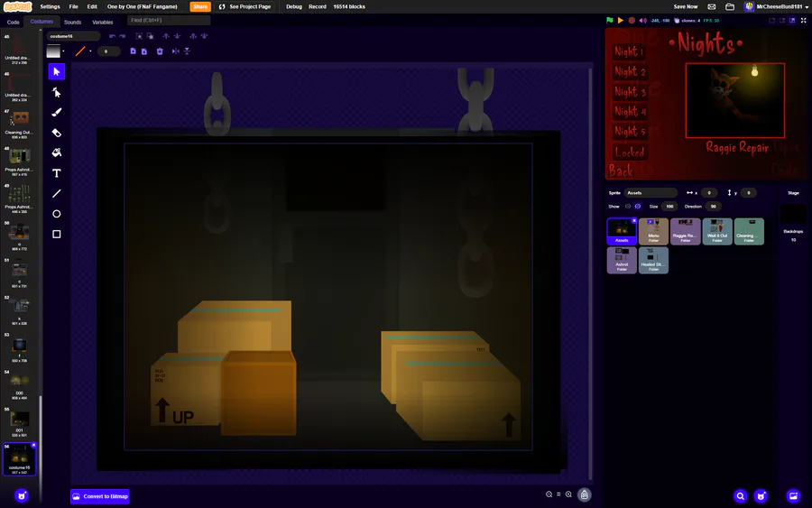Click the sprite name field Assets

coord(651,192)
